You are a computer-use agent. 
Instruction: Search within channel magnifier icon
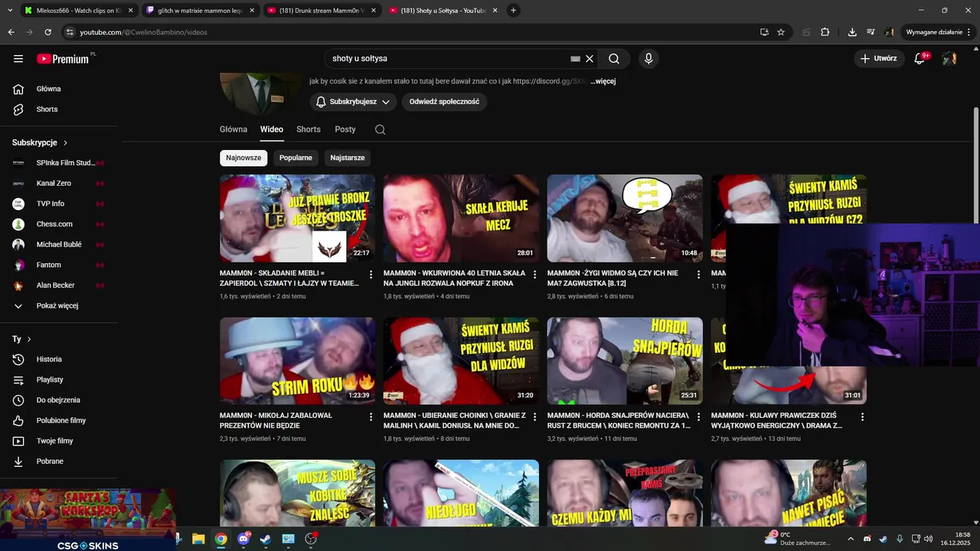tap(380, 129)
